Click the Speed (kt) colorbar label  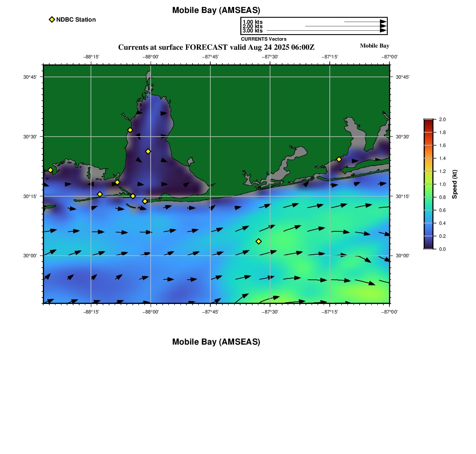click(x=454, y=184)
